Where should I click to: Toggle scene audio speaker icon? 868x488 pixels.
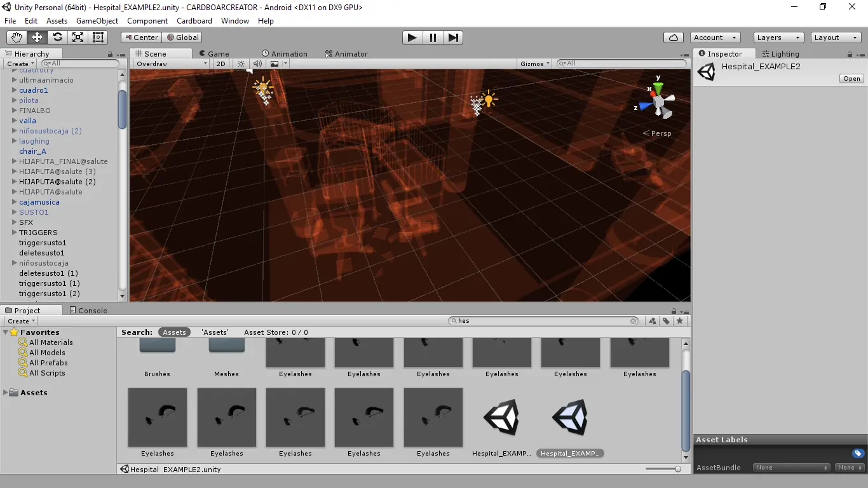point(257,64)
